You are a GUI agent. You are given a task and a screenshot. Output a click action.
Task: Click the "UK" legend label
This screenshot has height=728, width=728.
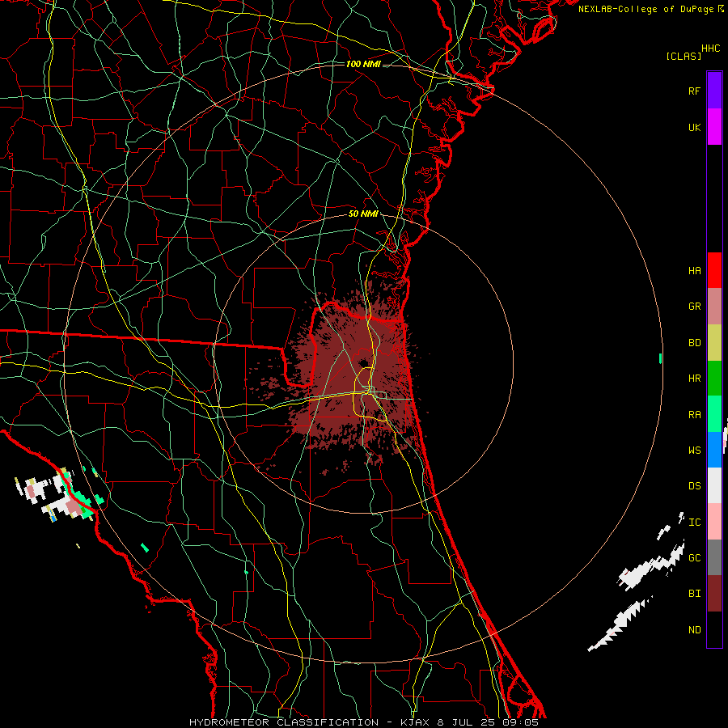[694, 127]
